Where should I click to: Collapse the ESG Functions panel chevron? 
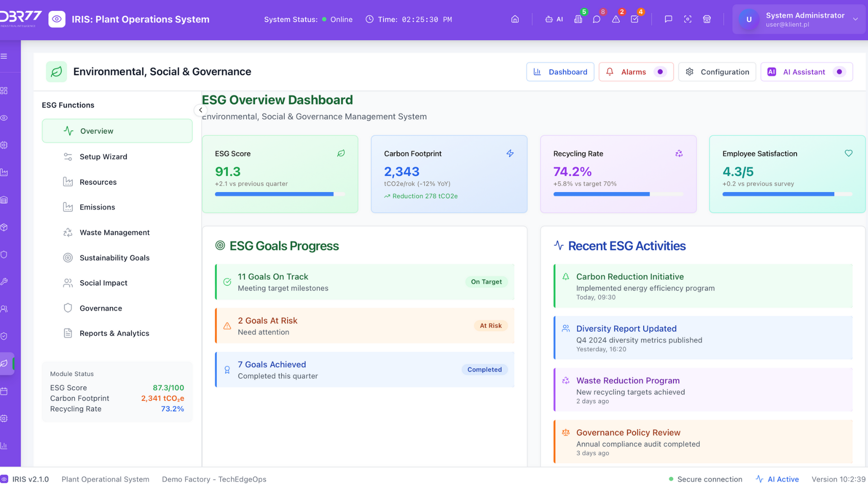click(x=200, y=110)
